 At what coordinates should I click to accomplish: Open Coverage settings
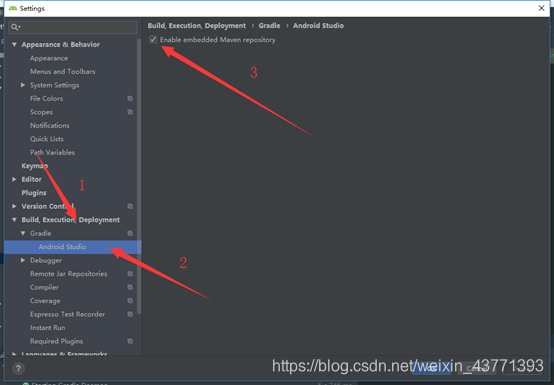pyautogui.click(x=45, y=301)
